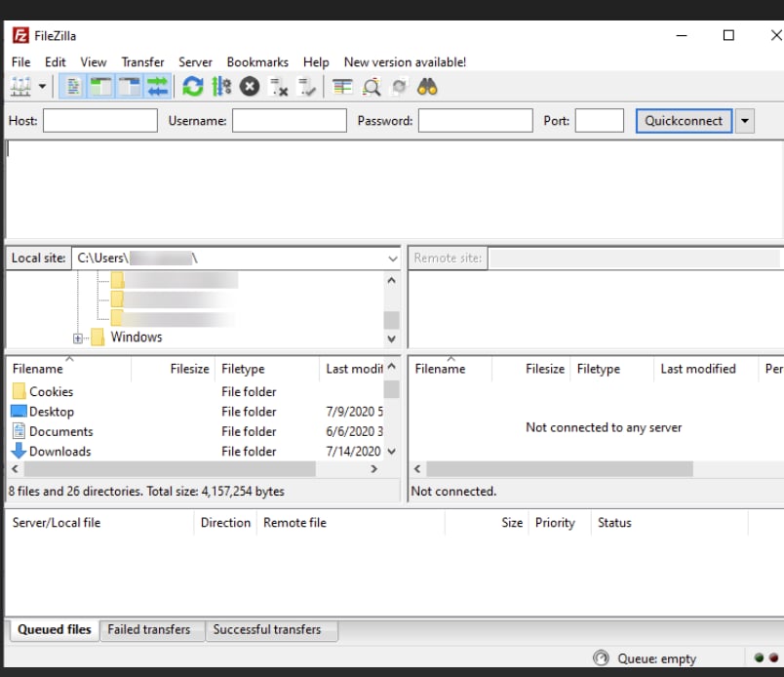Select the Desktop folder row

pyautogui.click(x=196, y=412)
